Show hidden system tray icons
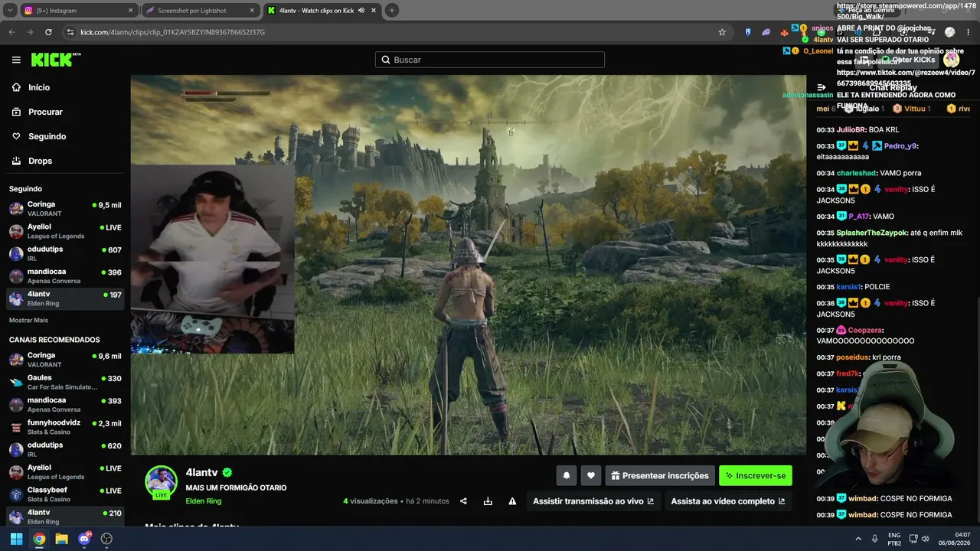 [x=857, y=539]
